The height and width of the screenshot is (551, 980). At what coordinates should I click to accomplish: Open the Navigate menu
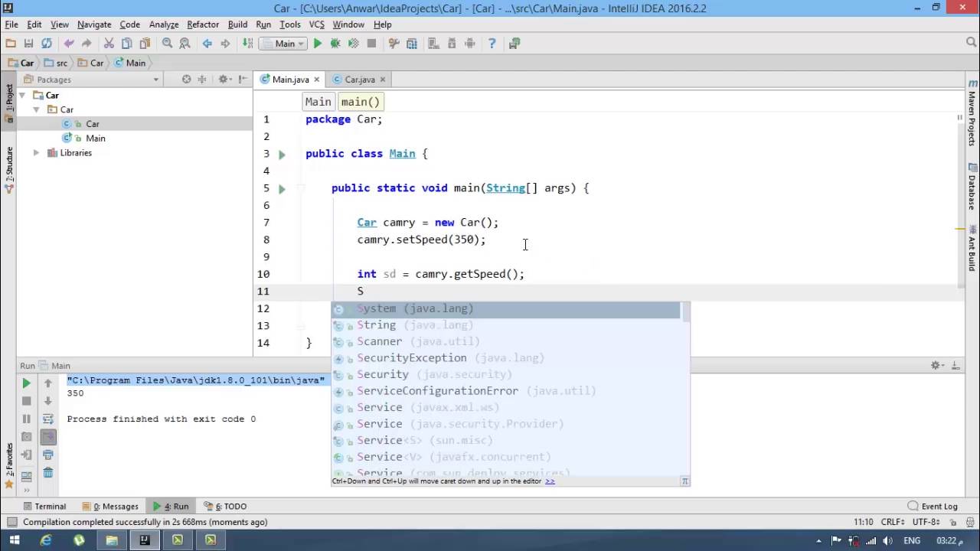pyautogui.click(x=94, y=24)
